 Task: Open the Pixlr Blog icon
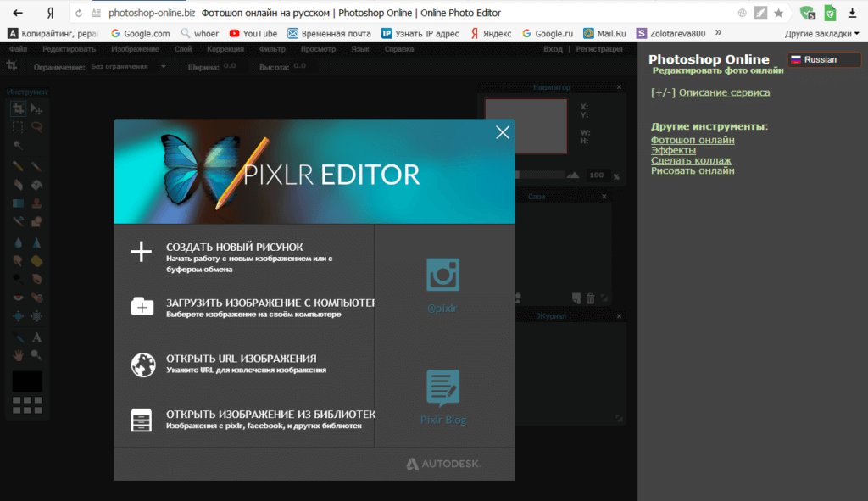[442, 388]
